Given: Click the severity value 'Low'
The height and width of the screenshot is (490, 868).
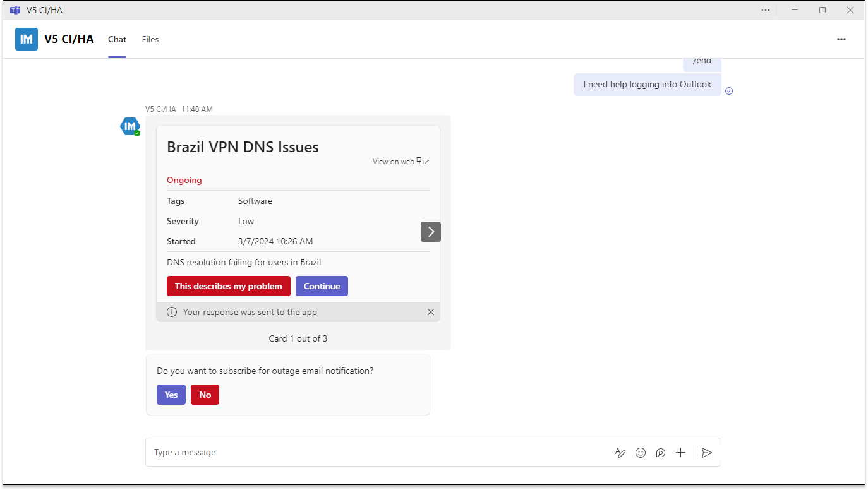Looking at the screenshot, I should click(246, 221).
